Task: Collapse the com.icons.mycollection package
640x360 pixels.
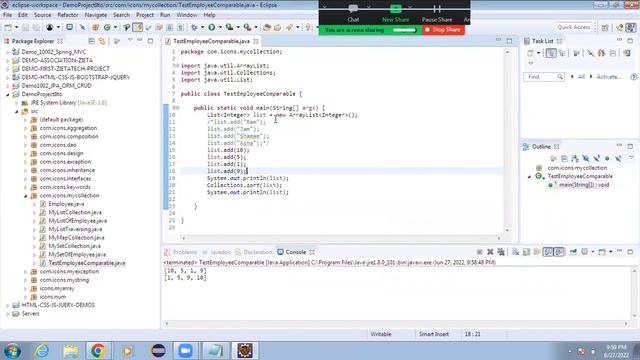Action: (25, 196)
